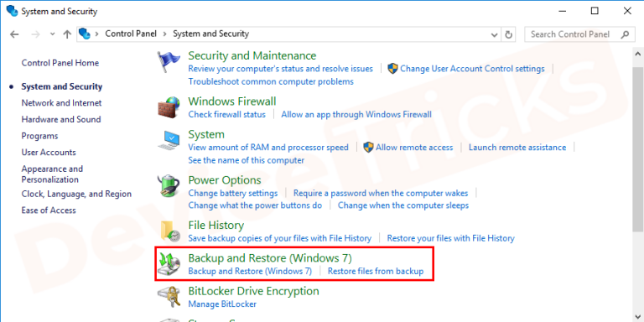This screenshot has width=644, height=322.
Task: Expand the recent locations dropdown arrow
Action: point(52,34)
